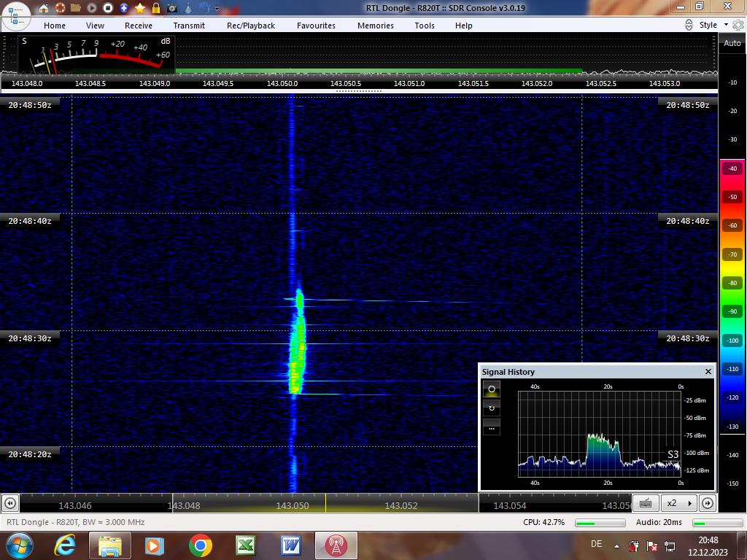Image resolution: width=747 pixels, height=560 pixels.
Task: Open the keyboard frequency entry icon
Action: pyautogui.click(x=646, y=503)
